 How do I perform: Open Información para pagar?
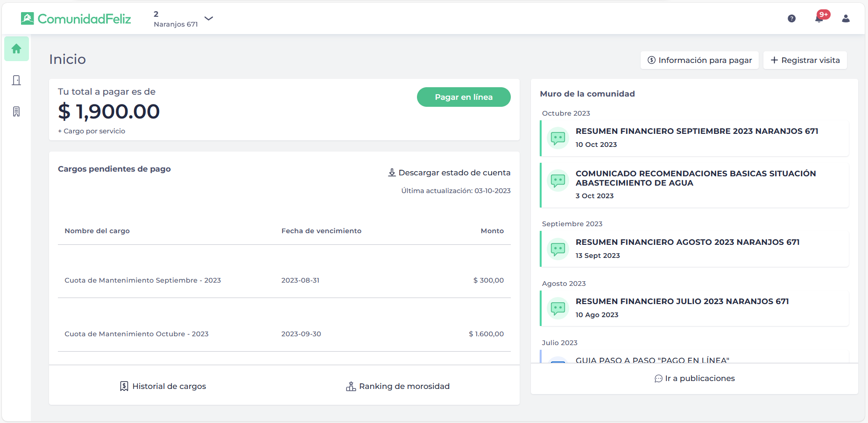(699, 60)
